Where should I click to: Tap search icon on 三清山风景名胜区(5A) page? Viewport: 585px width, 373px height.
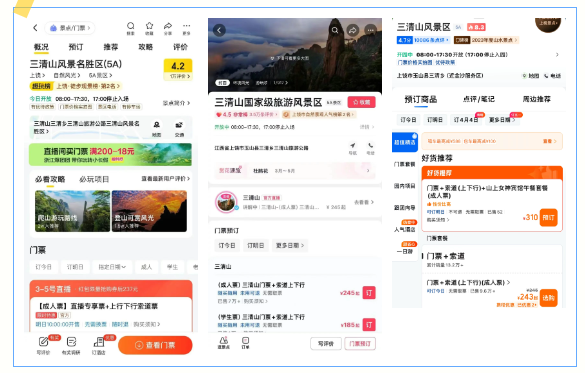(131, 26)
